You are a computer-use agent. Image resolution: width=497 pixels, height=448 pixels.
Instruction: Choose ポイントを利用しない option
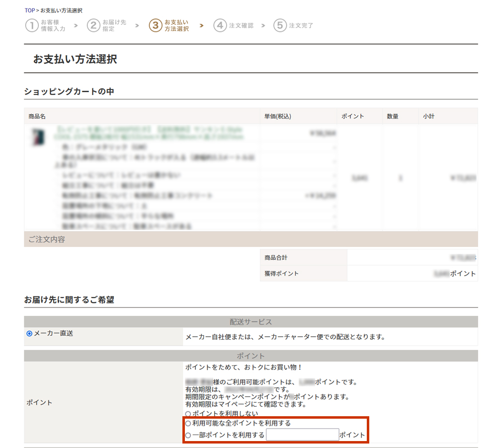pyautogui.click(x=188, y=414)
